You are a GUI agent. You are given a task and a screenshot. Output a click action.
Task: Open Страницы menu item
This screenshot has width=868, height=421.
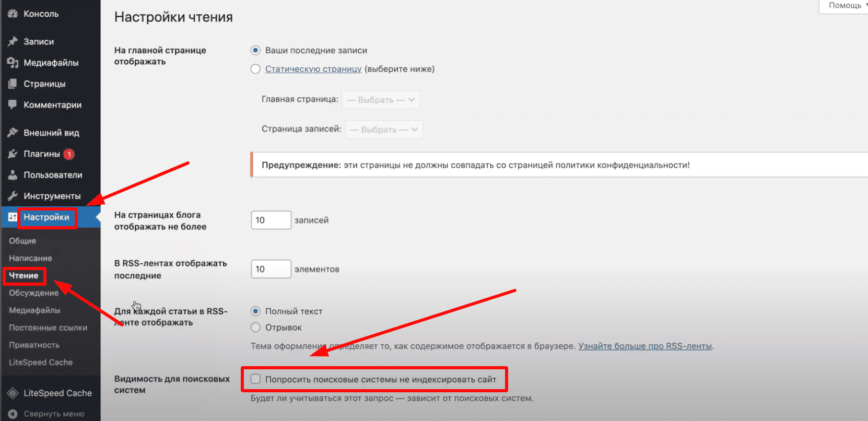50,84
